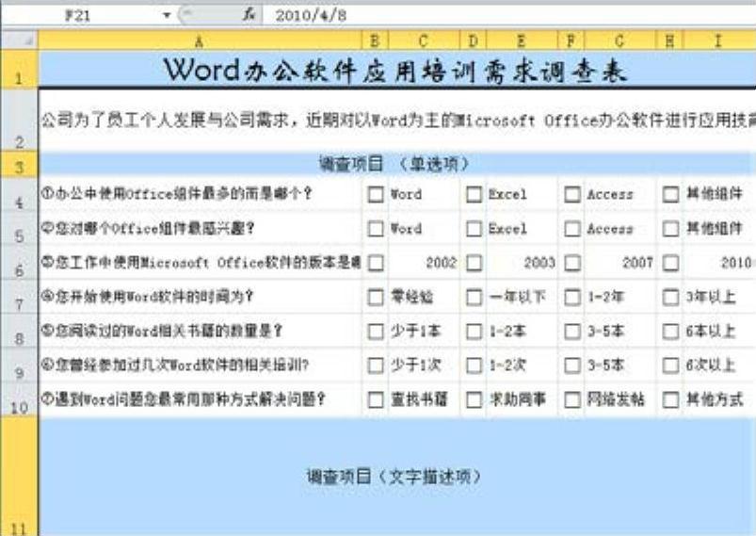Click question ⑤ 您阅读过的Word相关书籍 cell
756x536 pixels.
201,332
